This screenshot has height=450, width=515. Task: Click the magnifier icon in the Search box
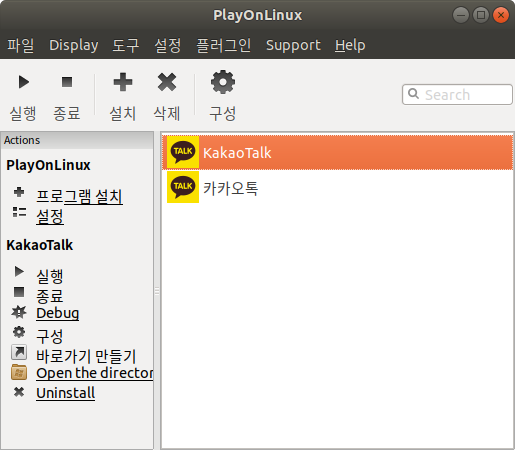point(414,94)
